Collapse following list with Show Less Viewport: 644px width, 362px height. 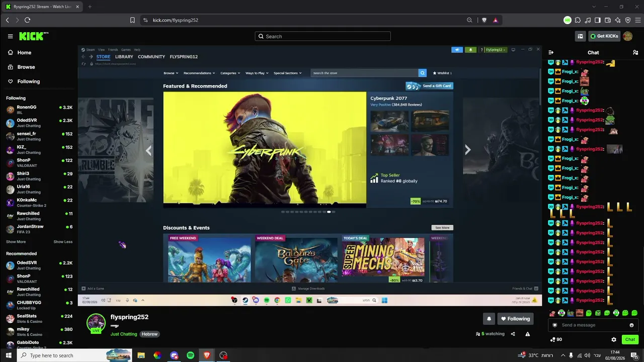tap(63, 242)
